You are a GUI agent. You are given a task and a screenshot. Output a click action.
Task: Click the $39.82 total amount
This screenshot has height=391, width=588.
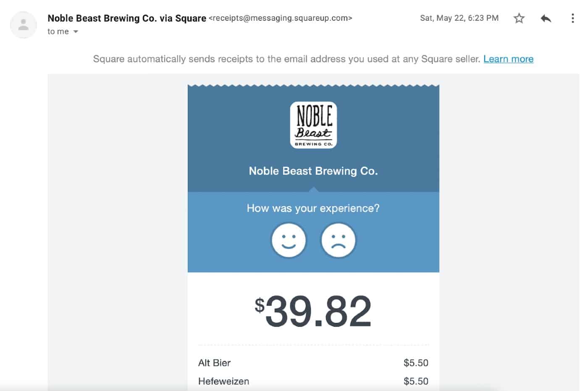pos(313,311)
